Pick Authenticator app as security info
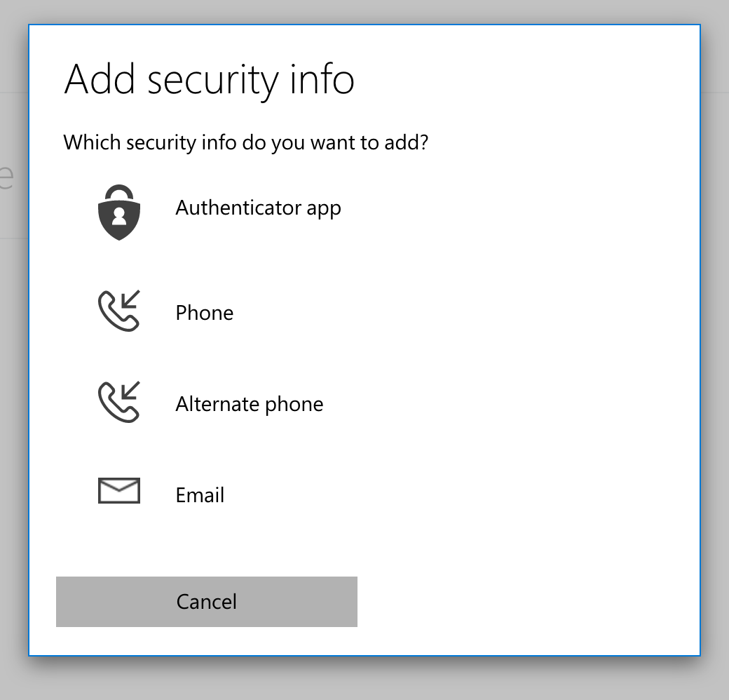 (258, 208)
